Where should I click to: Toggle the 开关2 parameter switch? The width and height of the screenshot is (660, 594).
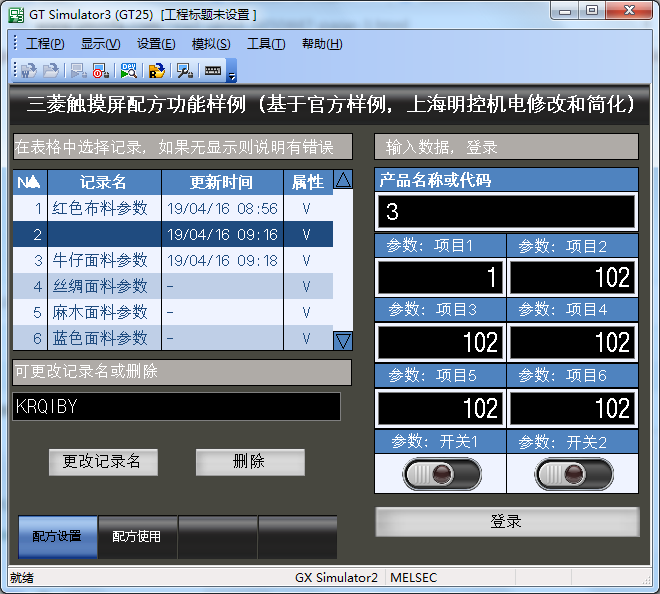573,473
